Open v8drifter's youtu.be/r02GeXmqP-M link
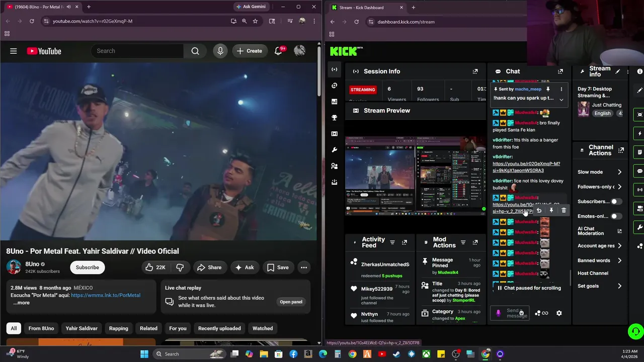This screenshot has width=644, height=362. 526,167
